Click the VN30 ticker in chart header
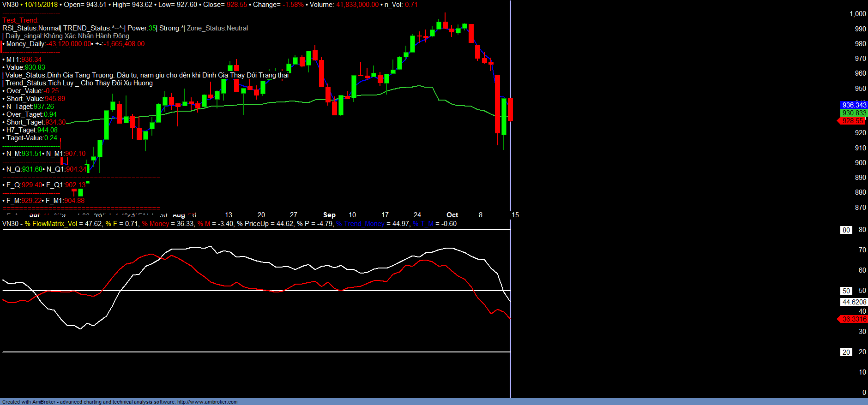 10,5
